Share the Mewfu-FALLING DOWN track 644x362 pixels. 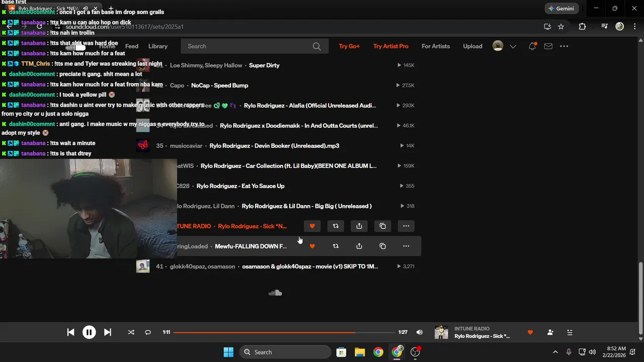[359, 246]
